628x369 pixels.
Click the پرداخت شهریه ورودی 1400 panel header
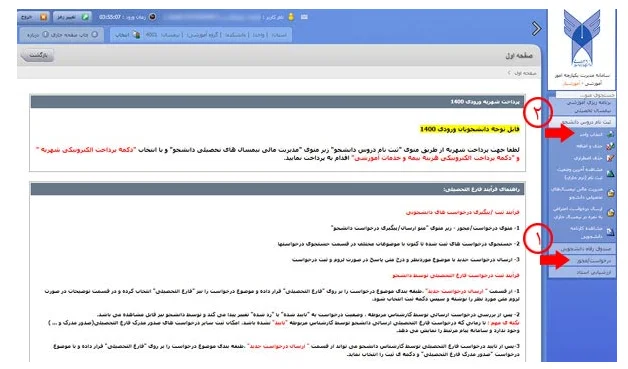pos(278,102)
